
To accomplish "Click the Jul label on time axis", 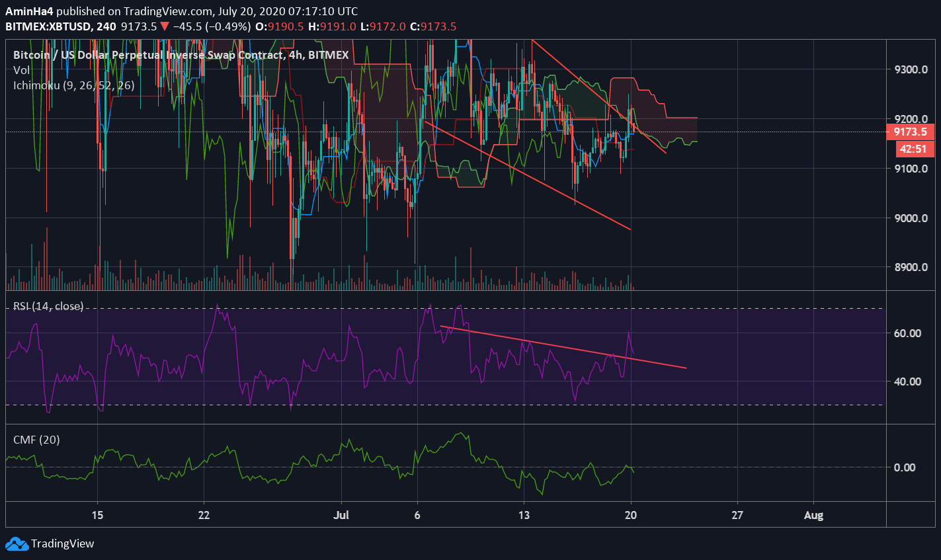I will (342, 516).
